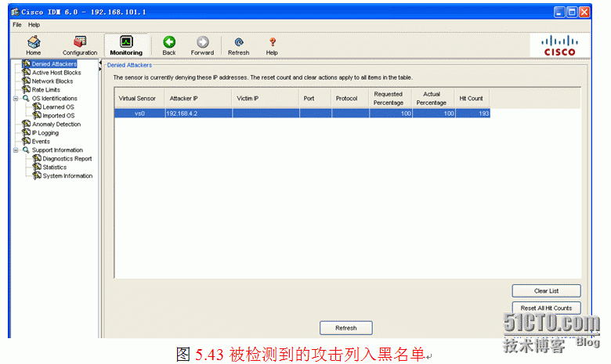The image size is (611, 364).
Task: Click the Network Blocks tree icon
Action: click(26, 81)
